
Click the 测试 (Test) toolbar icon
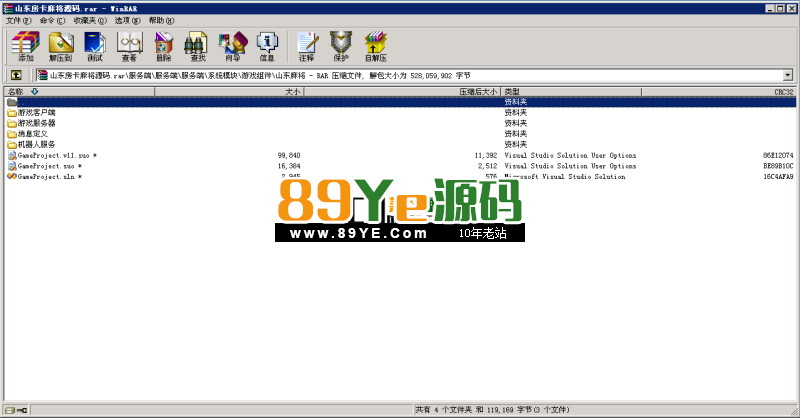point(95,46)
